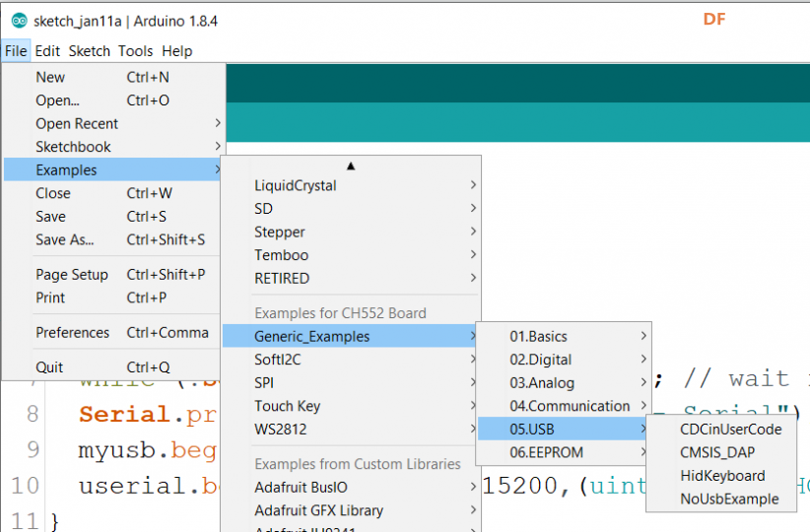The image size is (810, 532).
Task: Choose Open... from the File menu
Action: coord(113,100)
